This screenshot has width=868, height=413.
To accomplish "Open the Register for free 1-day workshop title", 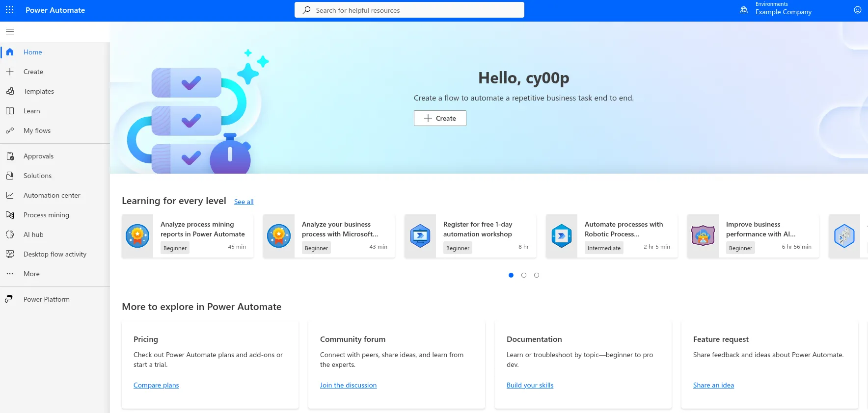I will [478, 229].
